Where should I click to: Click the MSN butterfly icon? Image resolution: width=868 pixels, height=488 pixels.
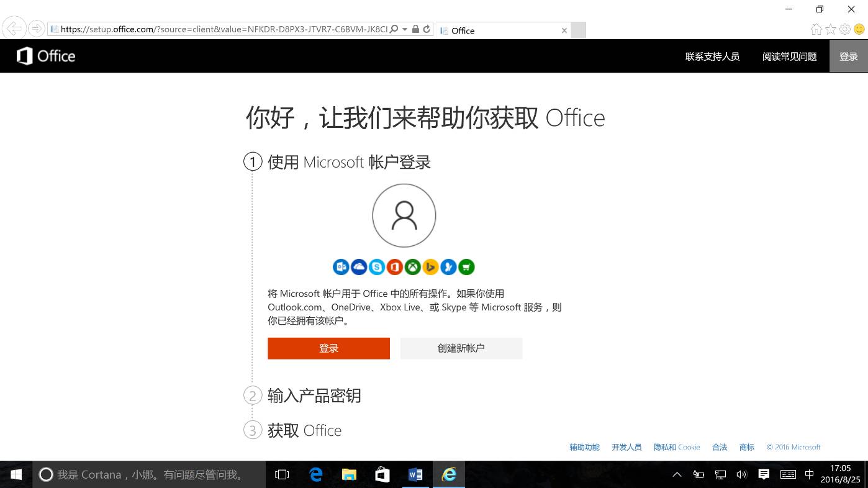(448, 267)
